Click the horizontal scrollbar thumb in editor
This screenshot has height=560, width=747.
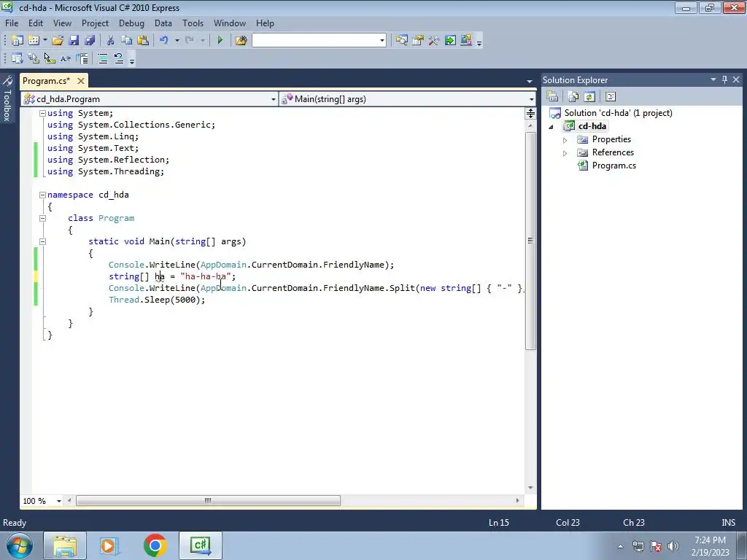208,500
